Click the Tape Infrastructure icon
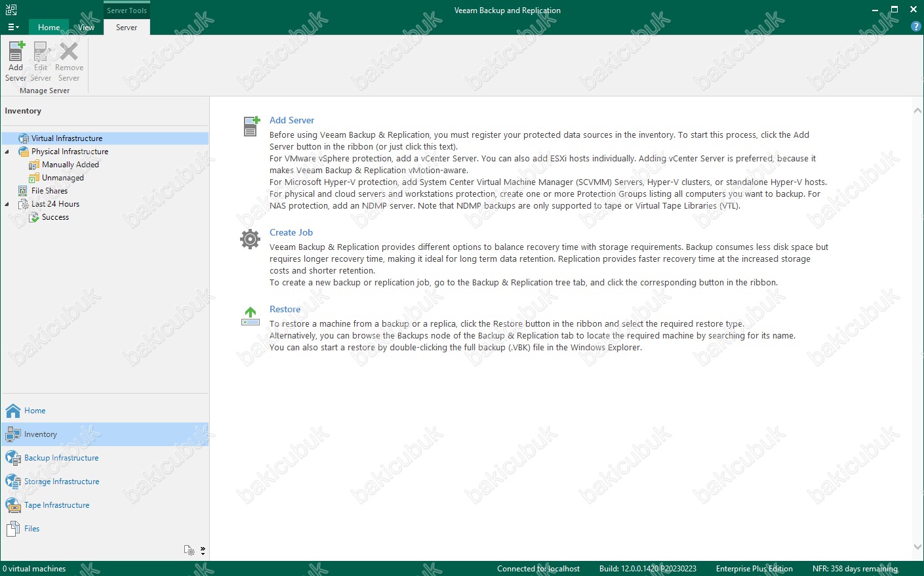 tap(13, 505)
